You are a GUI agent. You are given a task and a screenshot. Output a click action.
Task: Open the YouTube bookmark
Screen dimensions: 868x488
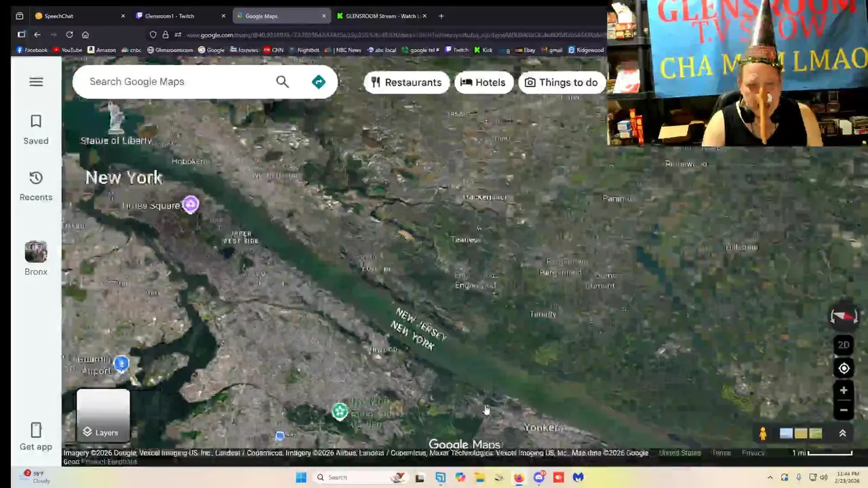67,50
